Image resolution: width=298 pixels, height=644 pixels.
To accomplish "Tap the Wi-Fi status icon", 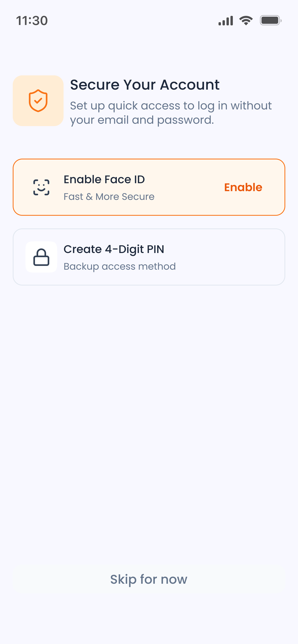I will pyautogui.click(x=246, y=20).
